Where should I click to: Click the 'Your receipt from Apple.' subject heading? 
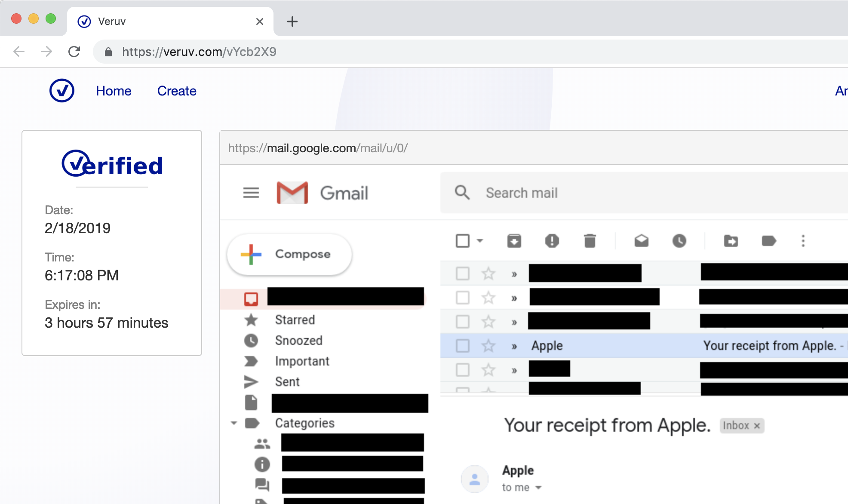607,425
